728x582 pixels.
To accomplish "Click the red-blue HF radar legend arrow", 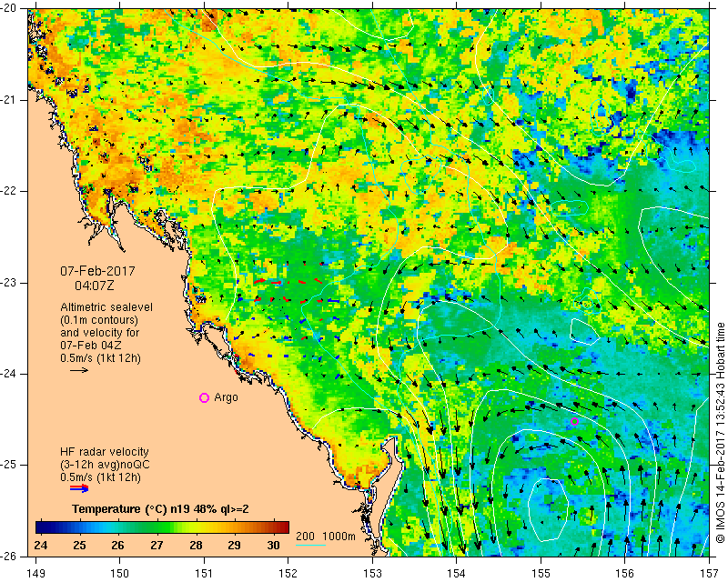I will pos(79,488).
